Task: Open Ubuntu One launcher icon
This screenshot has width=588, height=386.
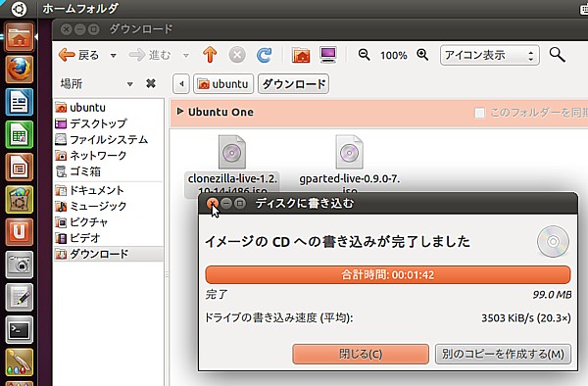Action: (20, 232)
